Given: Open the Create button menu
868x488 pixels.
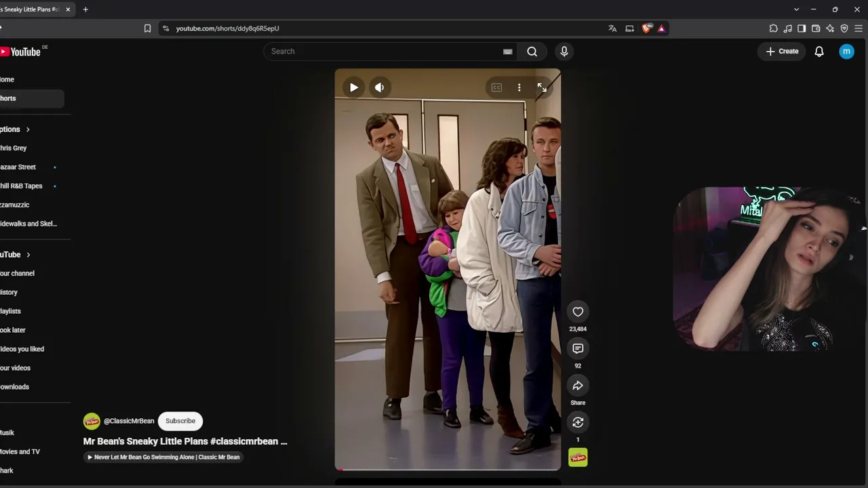Looking at the screenshot, I should (x=783, y=52).
